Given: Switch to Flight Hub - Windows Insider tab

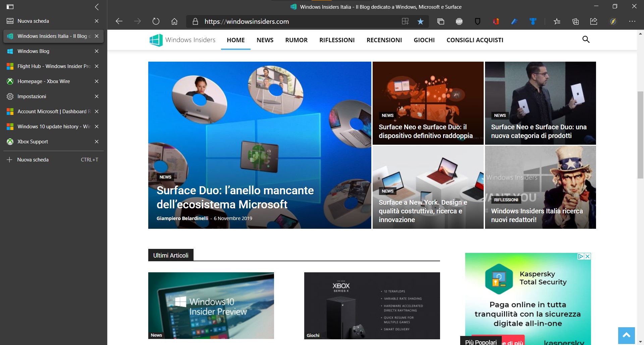Looking at the screenshot, I should tap(53, 66).
